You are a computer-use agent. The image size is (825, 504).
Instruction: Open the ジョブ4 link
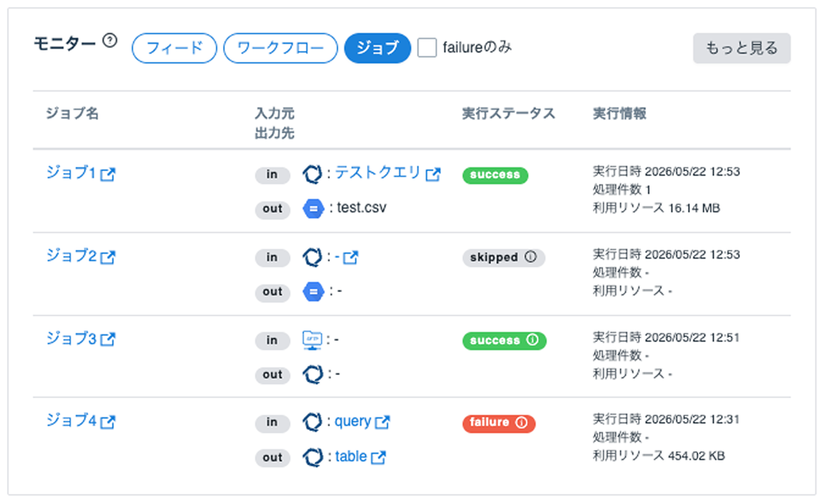[x=72, y=420]
